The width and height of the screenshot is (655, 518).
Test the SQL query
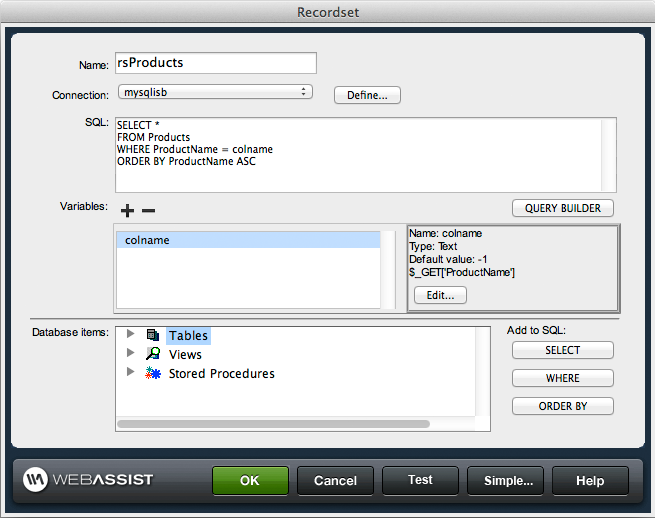[420, 480]
